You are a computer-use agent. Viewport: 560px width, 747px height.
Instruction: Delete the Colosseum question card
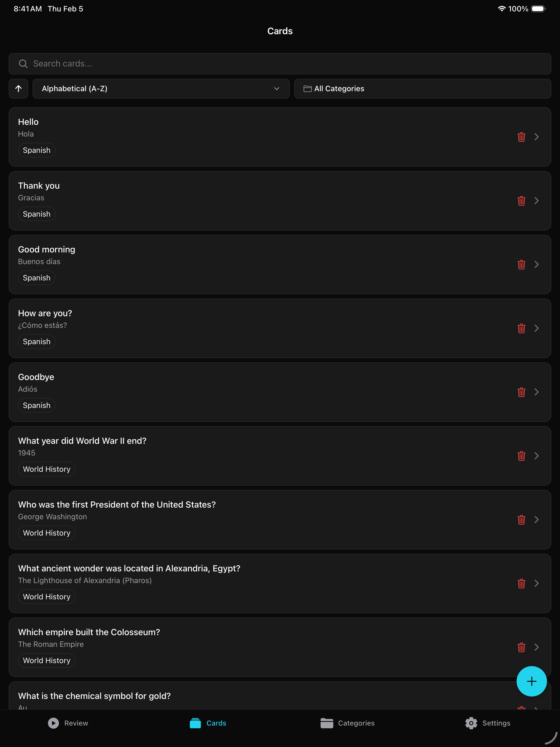pos(521,647)
